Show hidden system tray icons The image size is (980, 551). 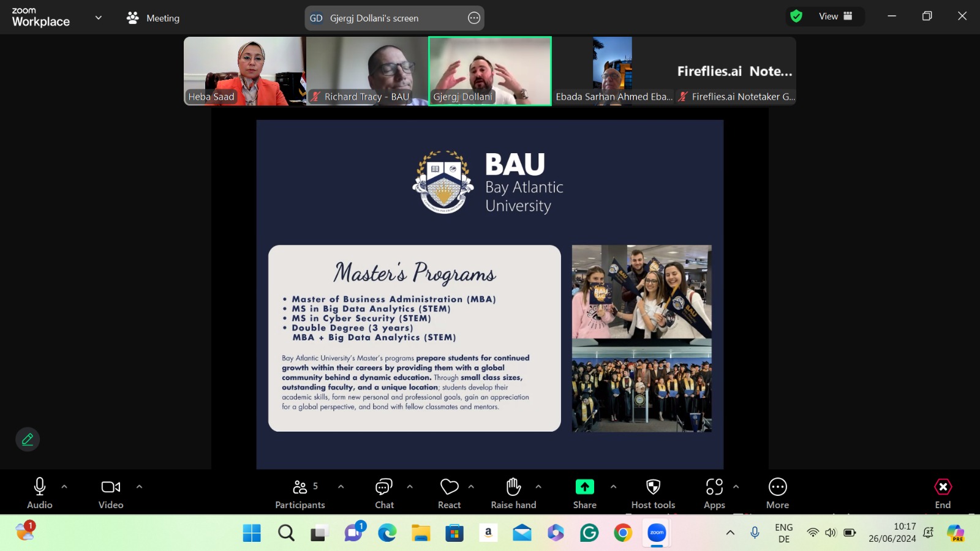pos(730,533)
